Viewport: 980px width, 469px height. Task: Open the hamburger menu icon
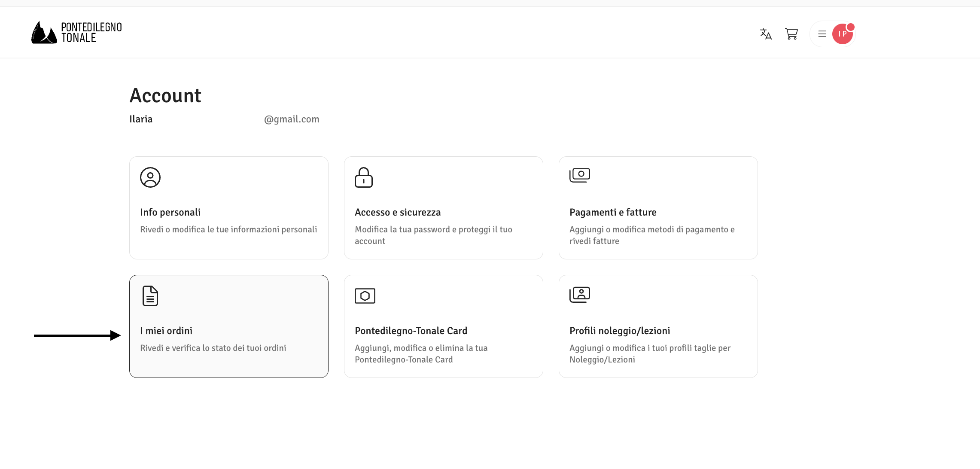[x=822, y=34]
